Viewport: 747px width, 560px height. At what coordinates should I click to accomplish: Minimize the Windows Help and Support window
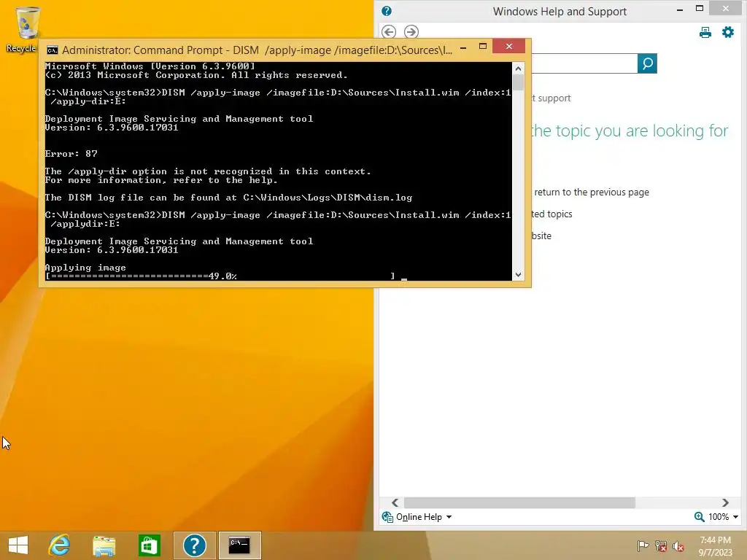pos(680,9)
